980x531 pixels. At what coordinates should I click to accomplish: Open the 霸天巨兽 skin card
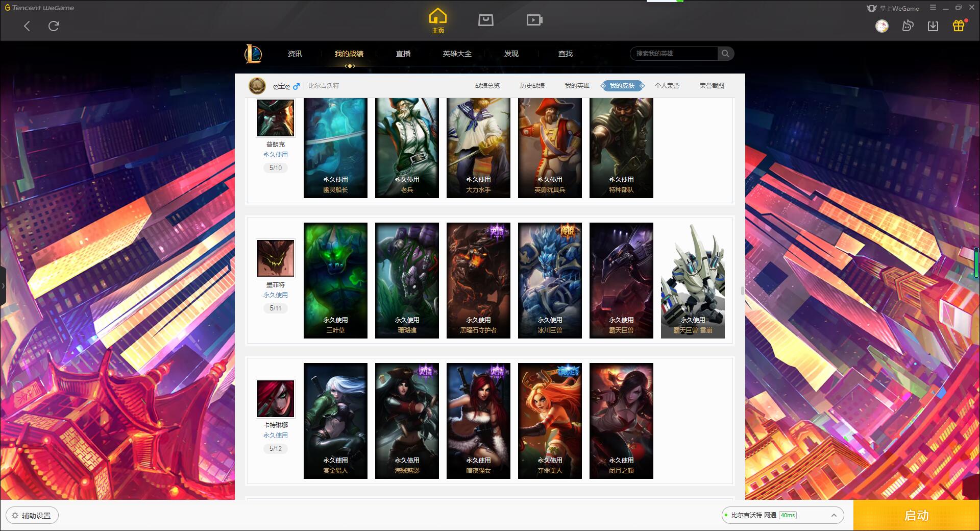tap(621, 280)
